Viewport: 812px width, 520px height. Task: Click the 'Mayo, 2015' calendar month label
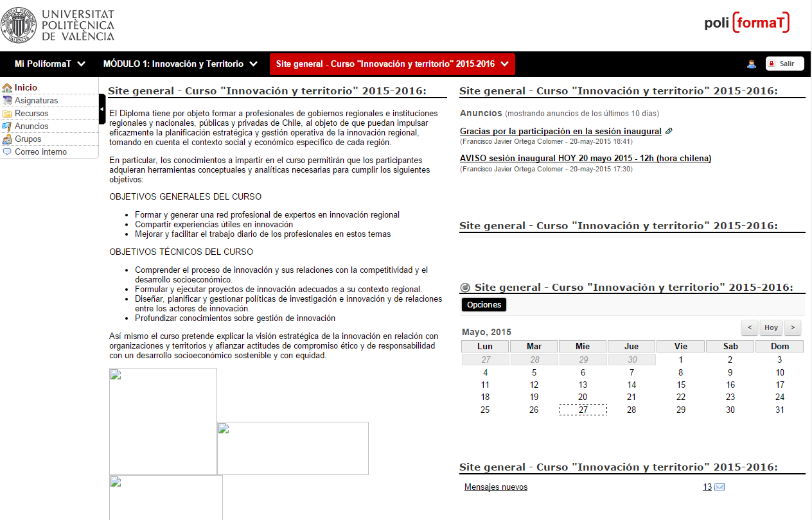(x=486, y=332)
